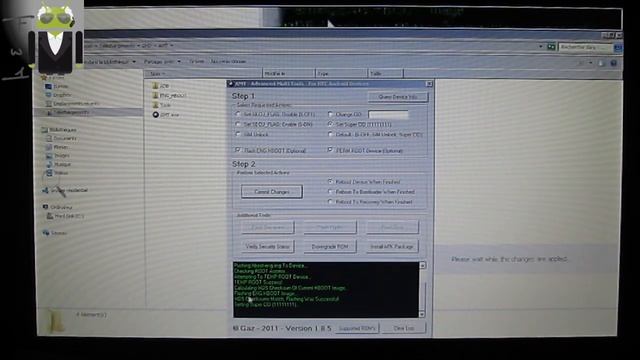The image size is (640, 360).
Task: Open Documents library in sidebar
Action: (x=61, y=138)
